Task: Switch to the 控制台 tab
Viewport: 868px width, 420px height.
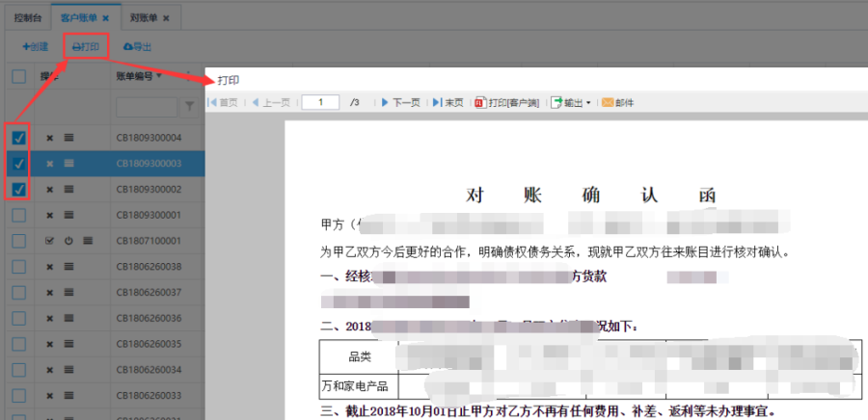Action: (27, 17)
